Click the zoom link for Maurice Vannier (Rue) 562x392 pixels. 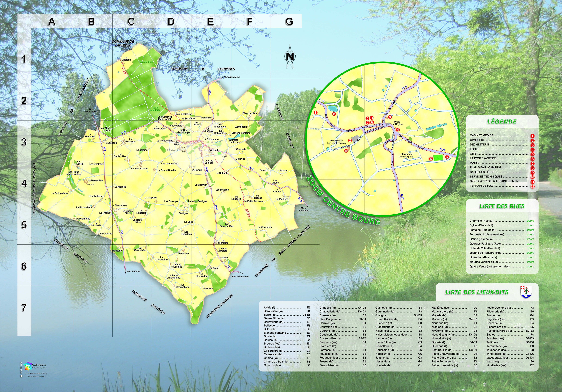pos(530,262)
